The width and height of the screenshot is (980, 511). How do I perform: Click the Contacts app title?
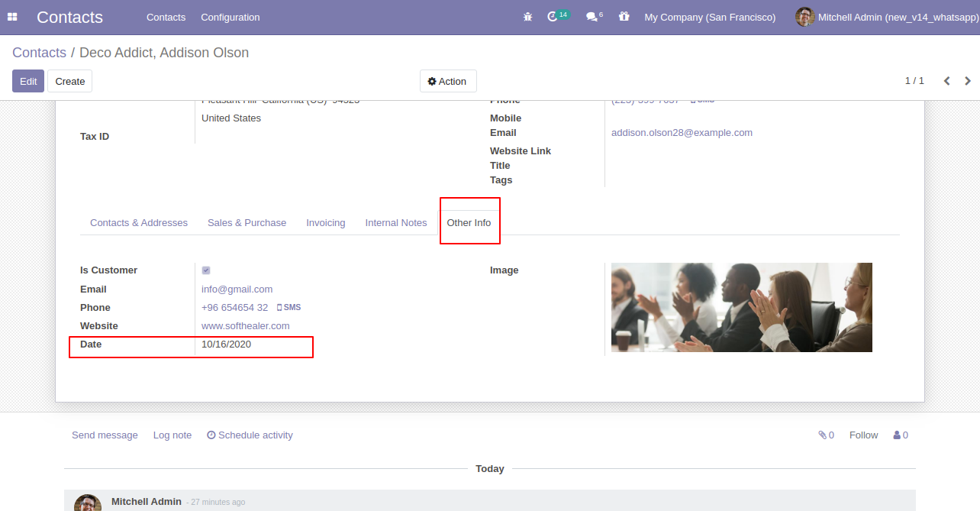coord(69,17)
